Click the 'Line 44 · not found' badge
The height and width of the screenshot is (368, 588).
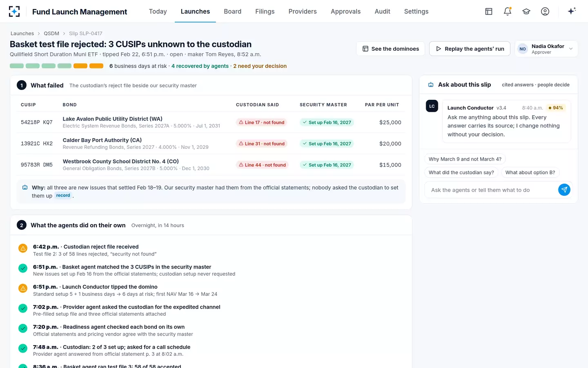click(262, 165)
